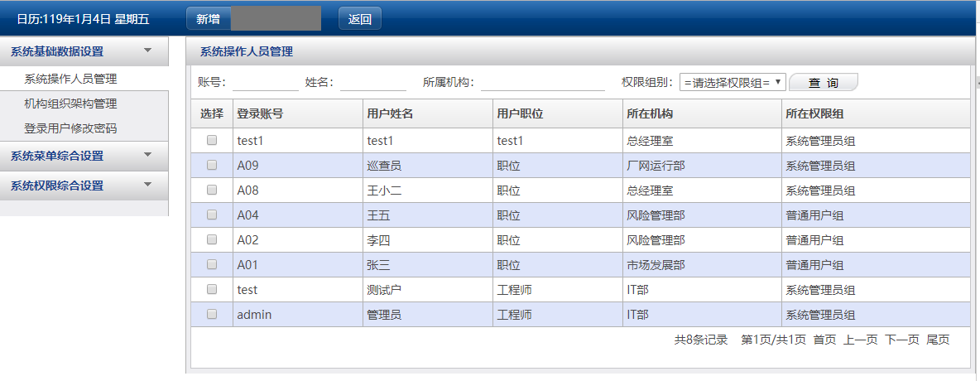Click the 首页 pagination link
The image size is (980, 381).
824,340
